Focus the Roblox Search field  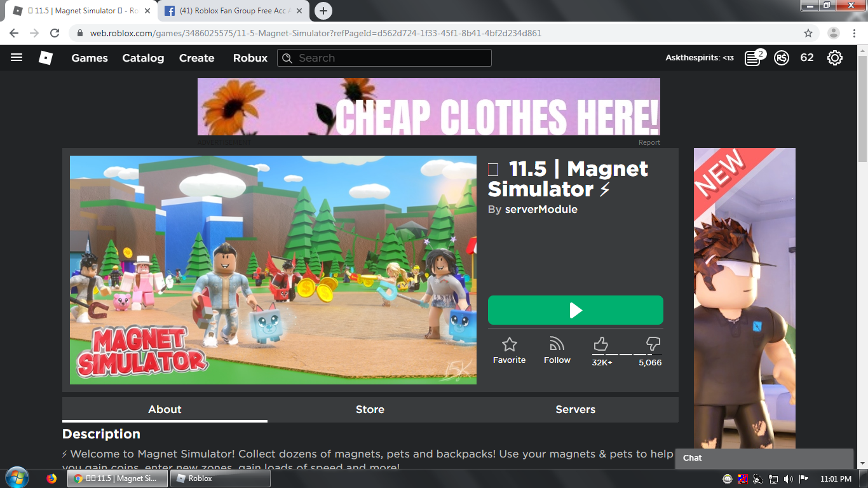point(384,58)
